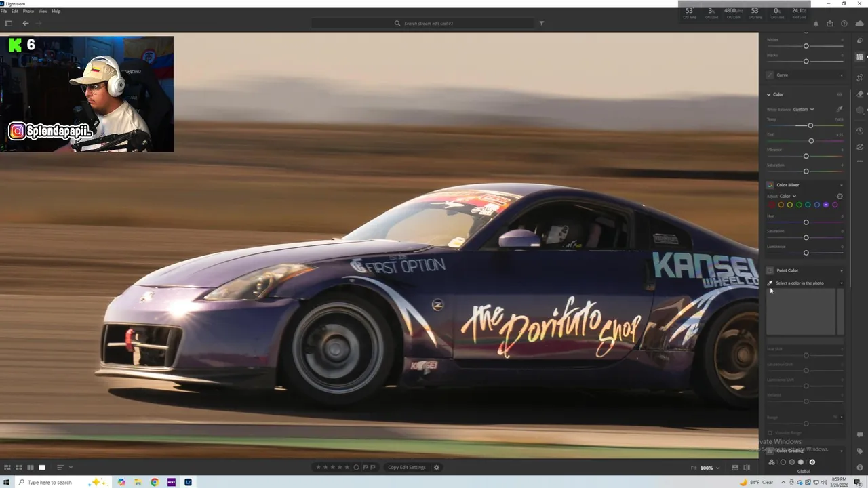This screenshot has width=868, height=488.
Task: Open the Edit sliders panel icon
Action: point(859,57)
